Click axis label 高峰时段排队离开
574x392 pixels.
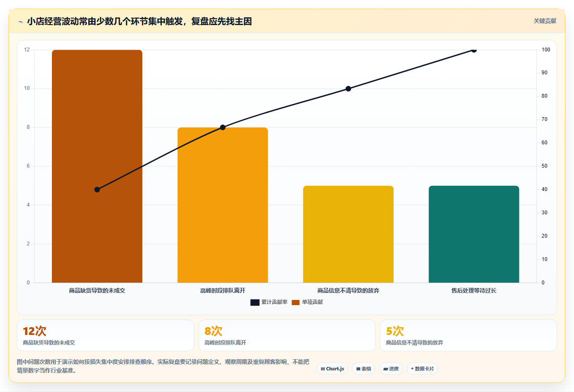223,291
